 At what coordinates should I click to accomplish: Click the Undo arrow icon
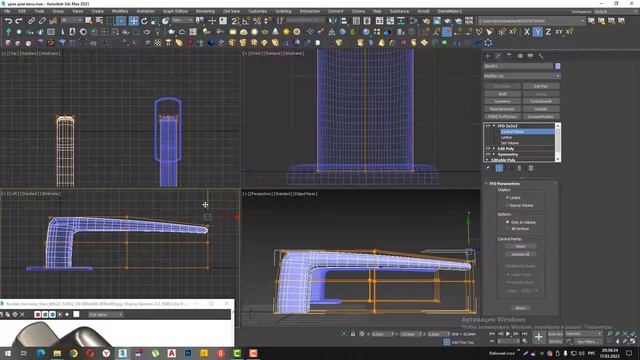click(8, 20)
